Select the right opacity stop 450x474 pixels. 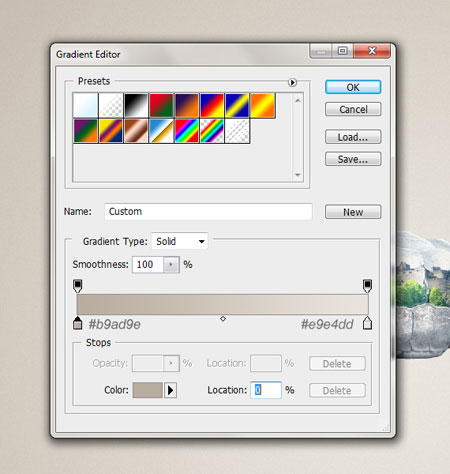tap(367, 286)
